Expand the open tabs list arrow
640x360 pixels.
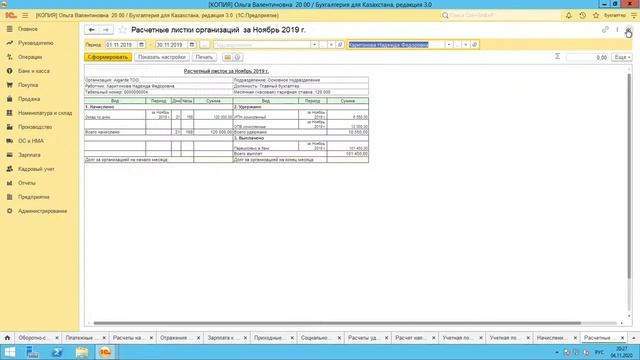click(633, 338)
